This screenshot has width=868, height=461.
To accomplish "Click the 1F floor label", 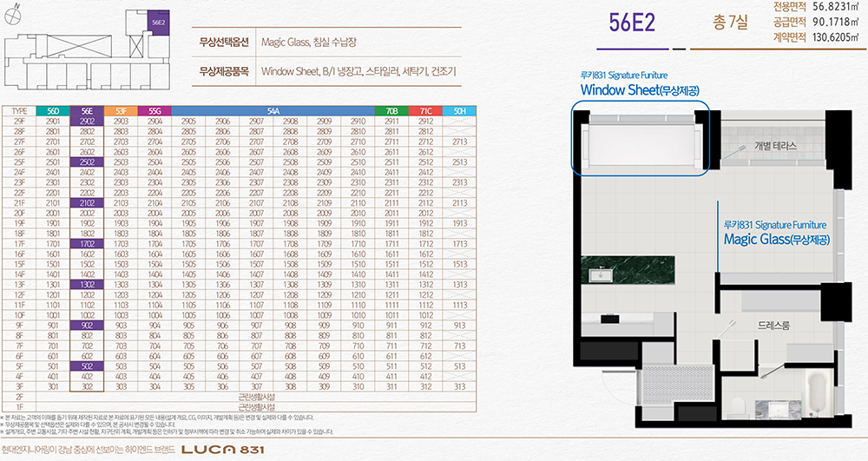I will (x=19, y=407).
